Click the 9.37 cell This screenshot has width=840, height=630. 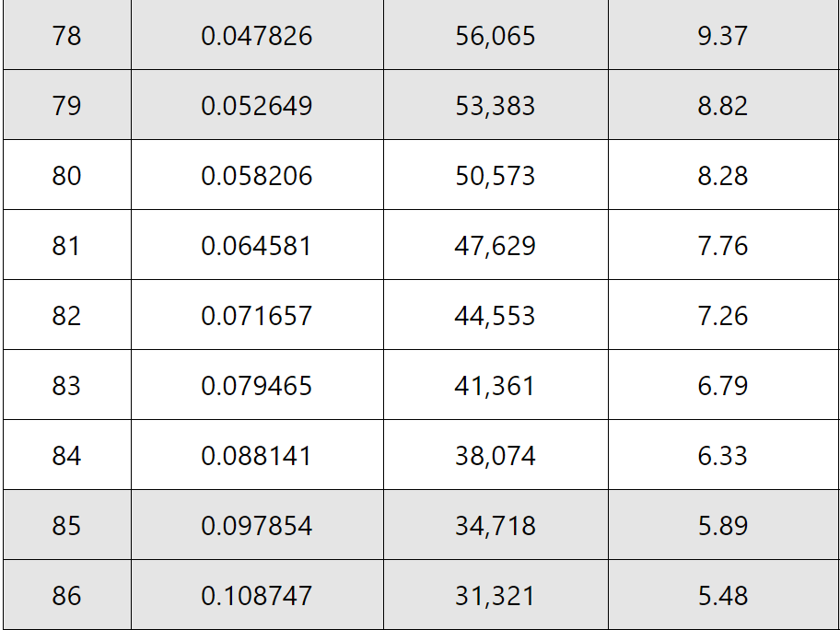click(x=723, y=35)
